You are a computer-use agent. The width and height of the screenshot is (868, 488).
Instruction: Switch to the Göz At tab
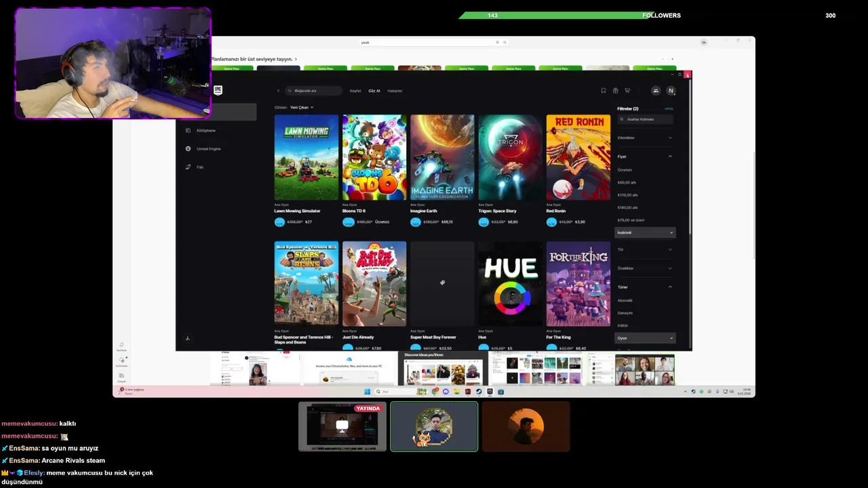click(x=374, y=91)
